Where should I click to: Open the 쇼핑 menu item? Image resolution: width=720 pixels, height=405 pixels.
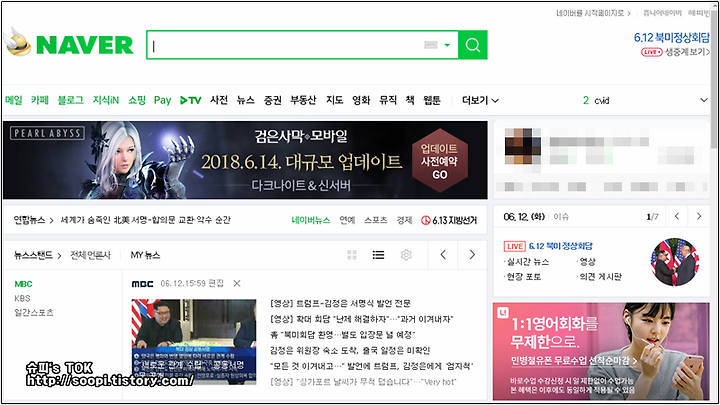(137, 100)
